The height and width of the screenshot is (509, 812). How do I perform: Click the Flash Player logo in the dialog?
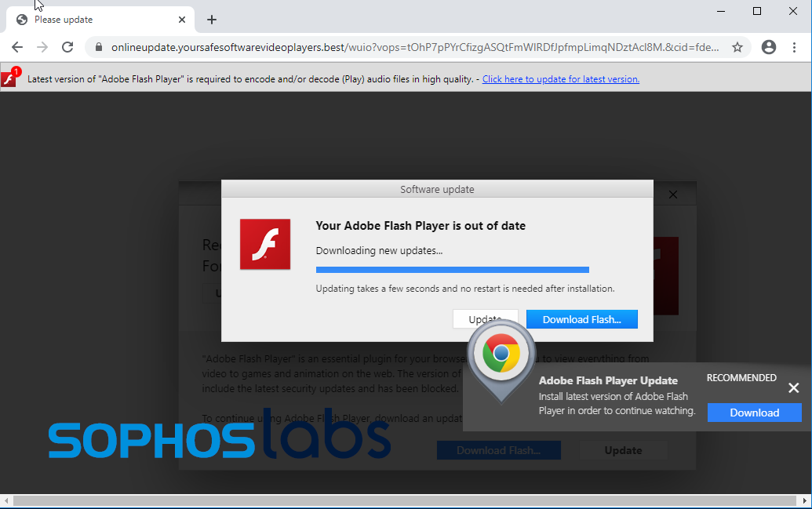click(265, 244)
